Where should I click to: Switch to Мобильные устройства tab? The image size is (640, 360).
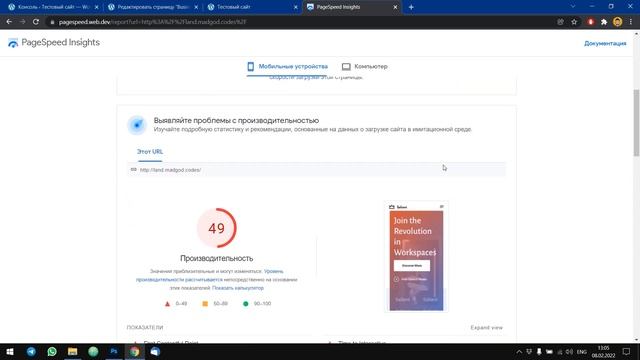287,66
